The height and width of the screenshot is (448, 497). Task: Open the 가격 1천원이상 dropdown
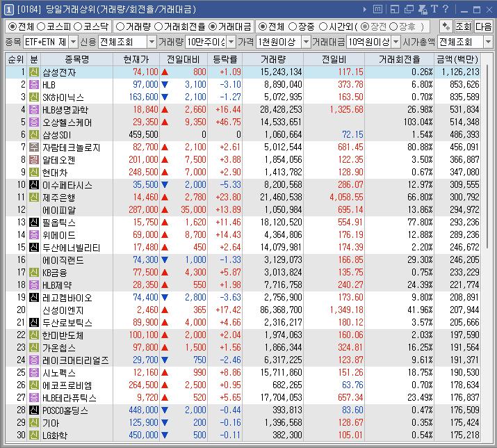click(306, 42)
